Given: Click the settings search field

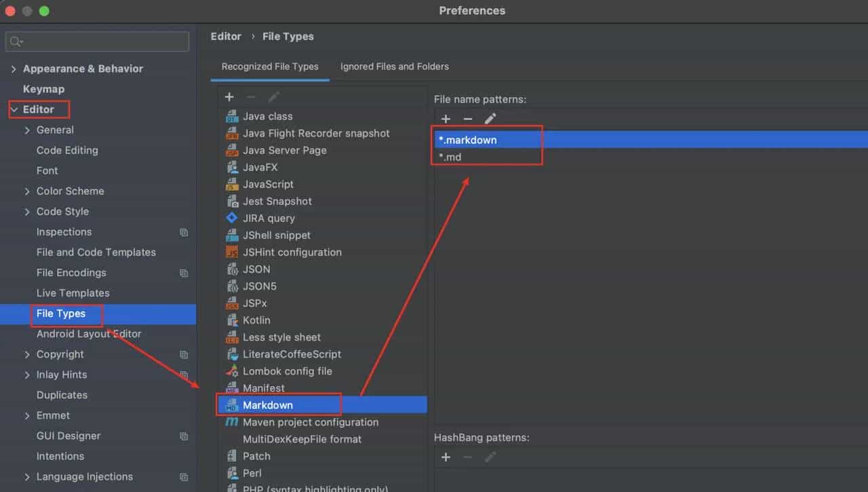Looking at the screenshot, I should (102, 41).
